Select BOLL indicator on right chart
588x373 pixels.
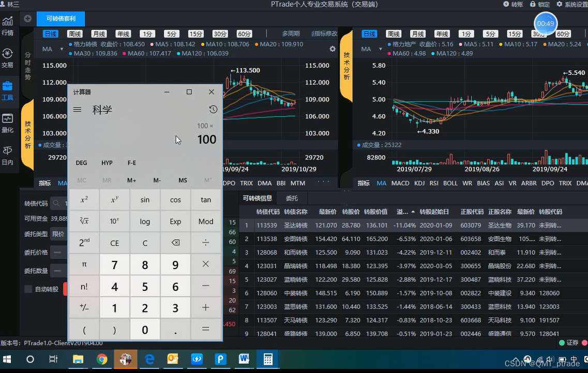click(x=450, y=183)
